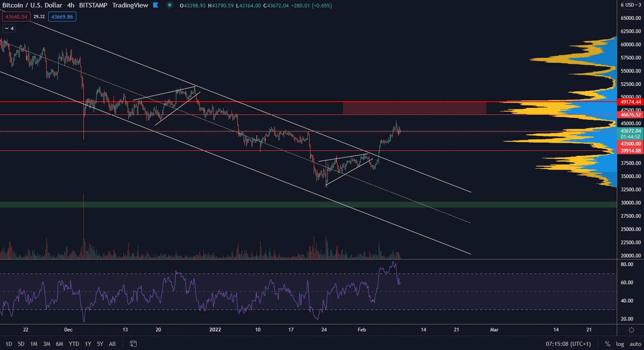
Task: Open the timezone menu showing UTC+1
Action: click(568, 344)
